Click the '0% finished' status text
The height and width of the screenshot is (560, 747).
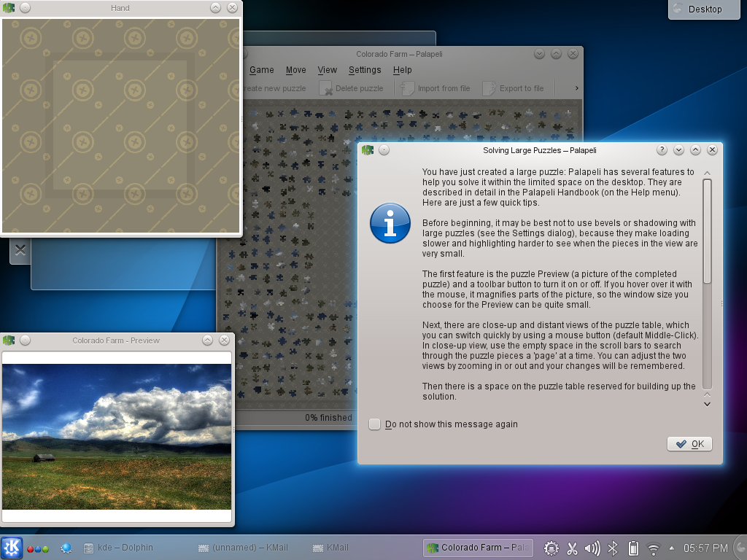click(x=328, y=418)
